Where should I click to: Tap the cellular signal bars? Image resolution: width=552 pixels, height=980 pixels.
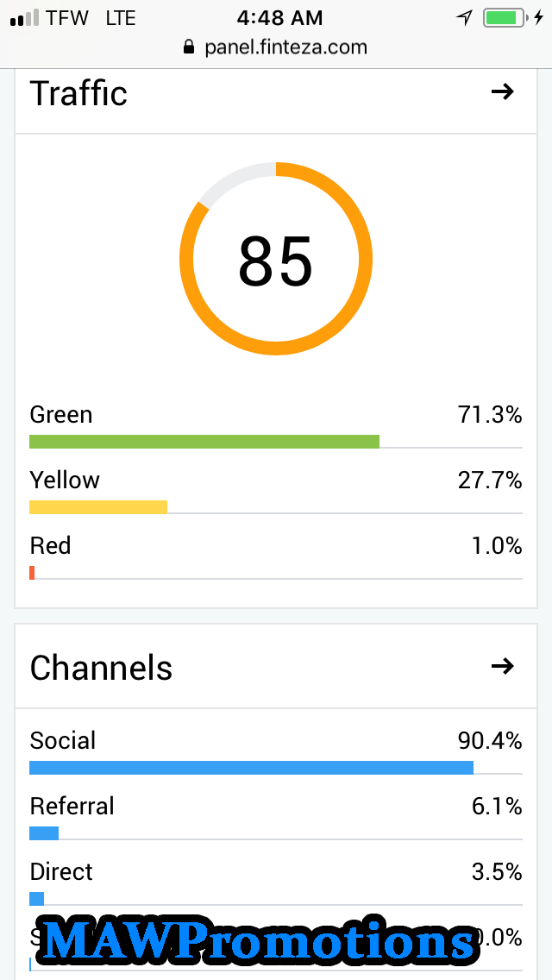23,18
